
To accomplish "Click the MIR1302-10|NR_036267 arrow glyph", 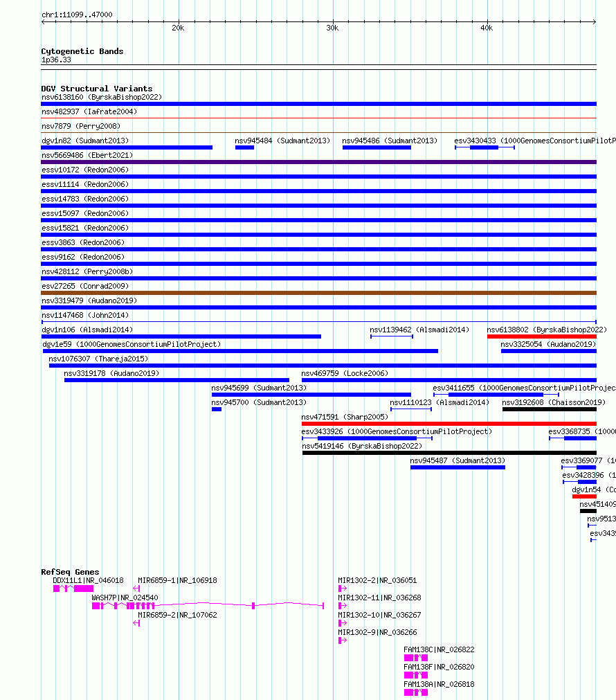I will (x=343, y=623).
